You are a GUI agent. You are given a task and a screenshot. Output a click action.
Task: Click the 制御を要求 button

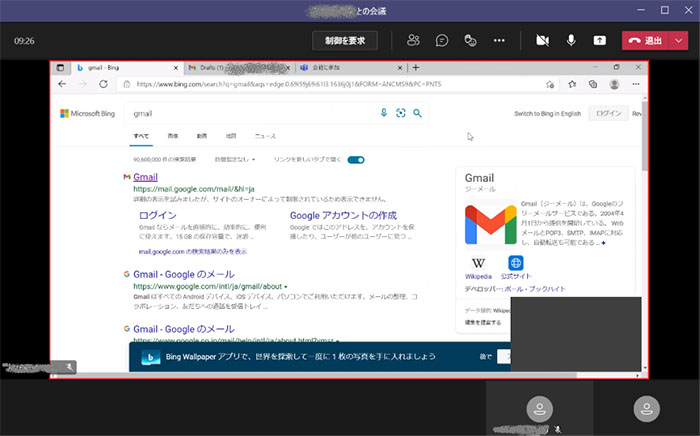click(x=345, y=41)
